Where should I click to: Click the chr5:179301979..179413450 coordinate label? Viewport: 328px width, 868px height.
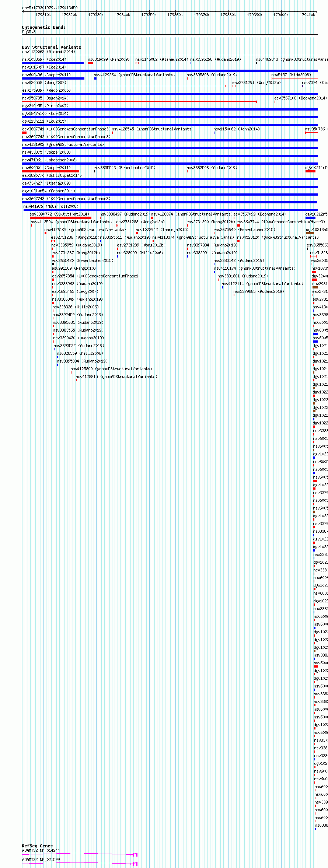click(x=50, y=8)
